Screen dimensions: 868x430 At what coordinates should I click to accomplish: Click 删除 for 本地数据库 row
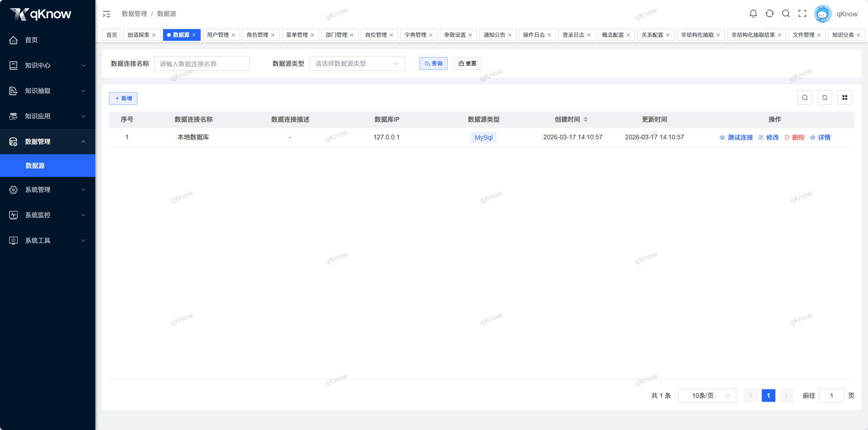794,137
